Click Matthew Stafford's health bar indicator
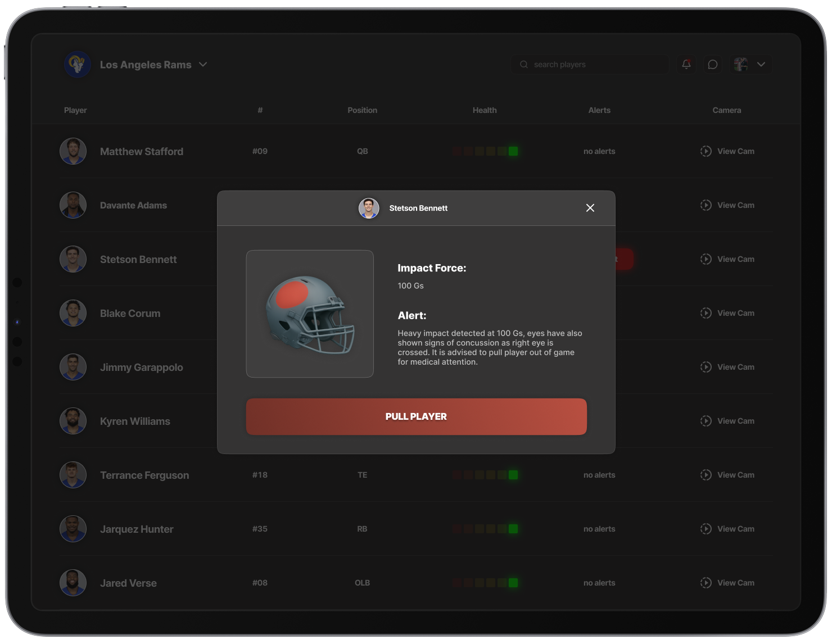This screenshot has width=832, height=644. (x=485, y=151)
